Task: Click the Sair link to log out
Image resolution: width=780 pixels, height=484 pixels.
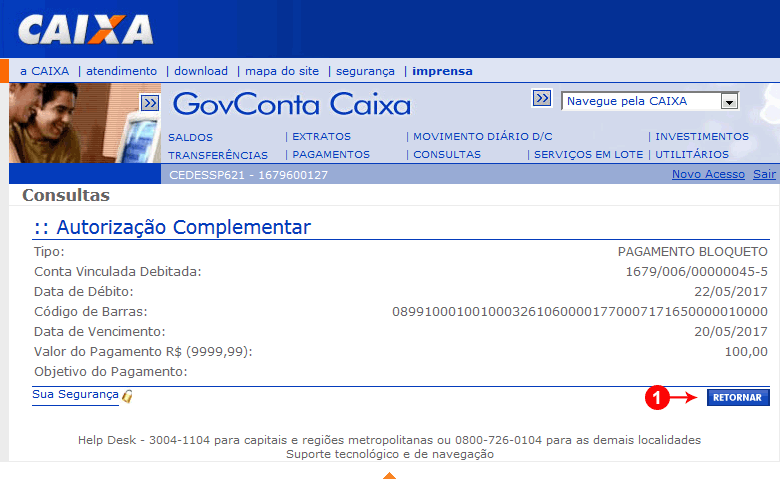Action: click(x=764, y=174)
